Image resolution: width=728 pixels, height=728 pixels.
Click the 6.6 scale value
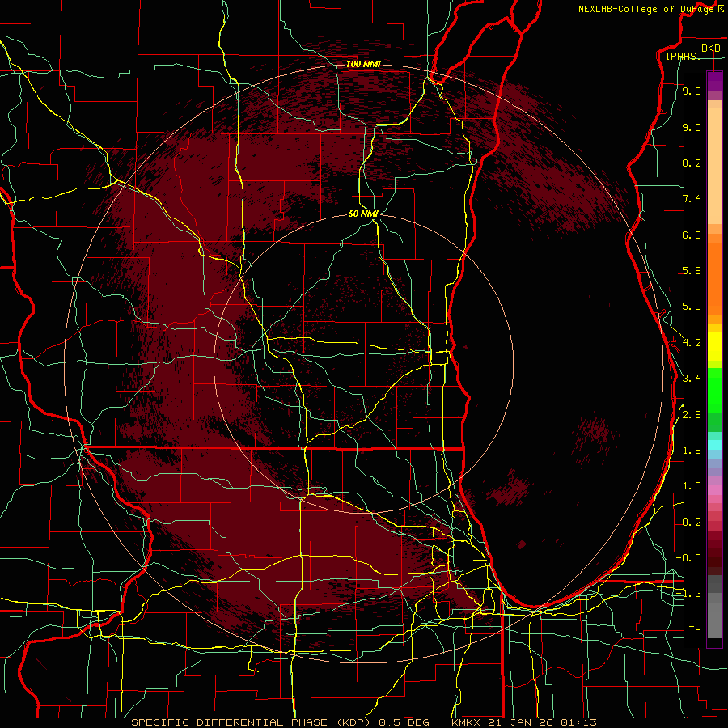pos(692,235)
